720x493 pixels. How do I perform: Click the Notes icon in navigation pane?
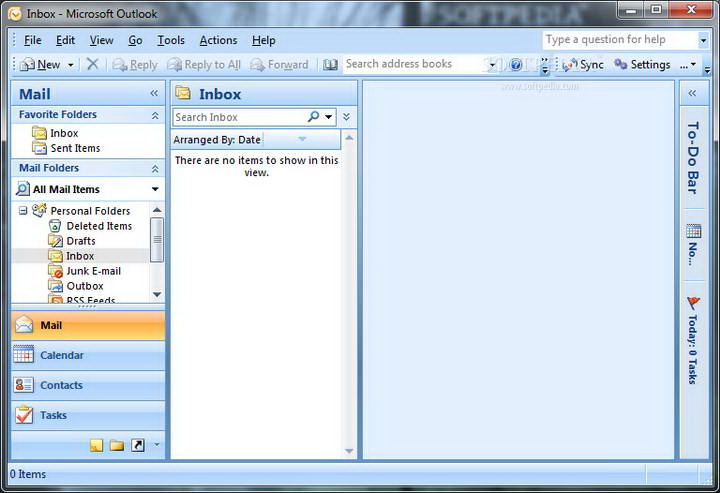click(x=96, y=445)
